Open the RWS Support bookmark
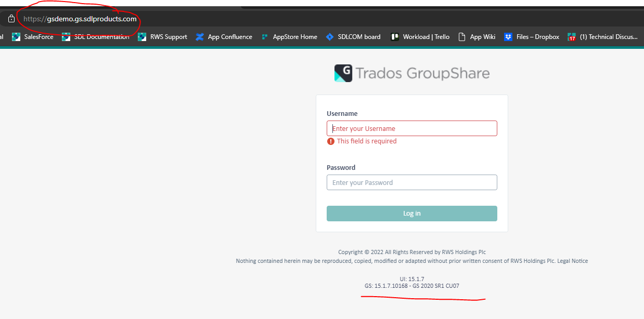Image resolution: width=644 pixels, height=319 pixels. click(x=163, y=37)
